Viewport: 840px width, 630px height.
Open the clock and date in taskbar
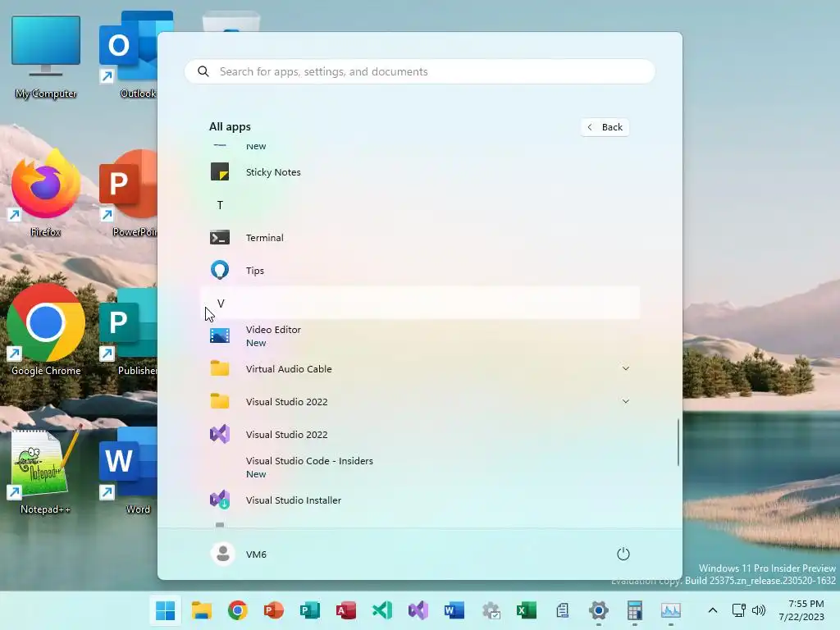click(801, 610)
